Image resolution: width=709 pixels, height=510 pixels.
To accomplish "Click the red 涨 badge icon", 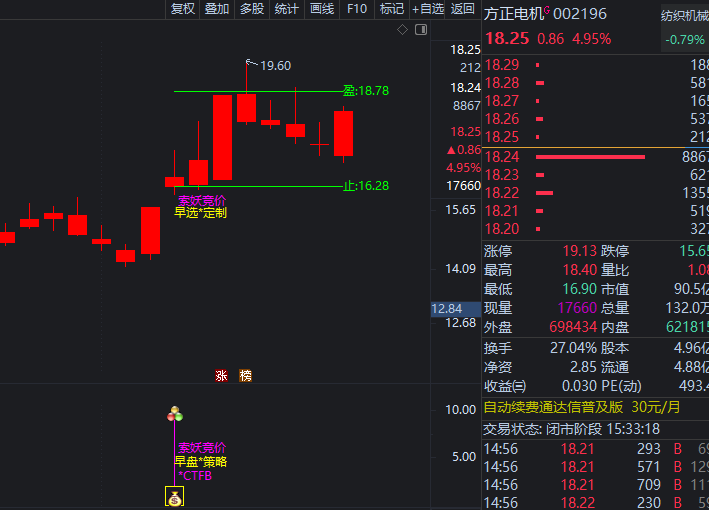I will pos(221,376).
